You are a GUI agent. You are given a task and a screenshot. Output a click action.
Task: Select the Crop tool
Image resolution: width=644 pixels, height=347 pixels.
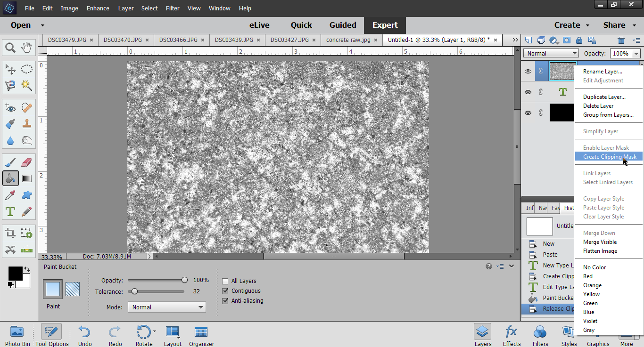[10, 234]
